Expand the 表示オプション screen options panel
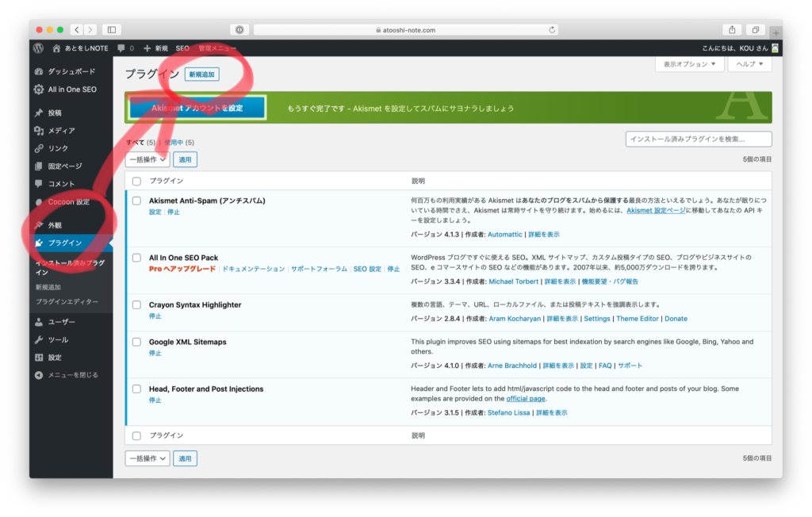This screenshot has width=812, height=517. 689,64
